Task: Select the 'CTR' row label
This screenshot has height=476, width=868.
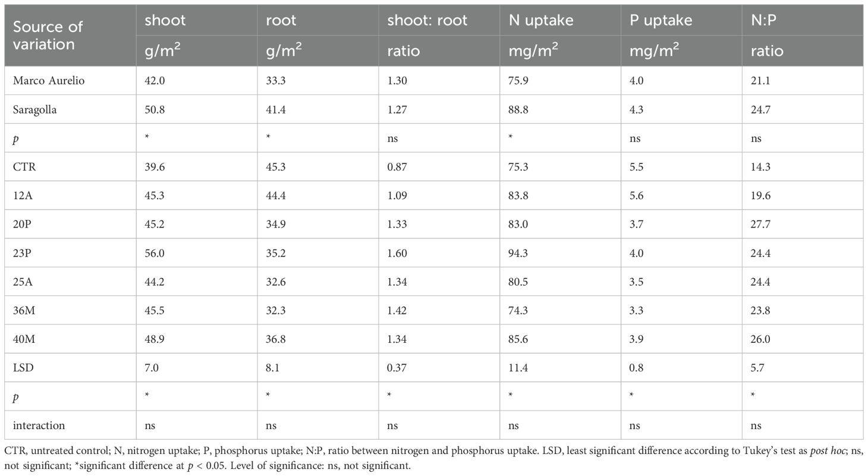Action: tap(24, 166)
